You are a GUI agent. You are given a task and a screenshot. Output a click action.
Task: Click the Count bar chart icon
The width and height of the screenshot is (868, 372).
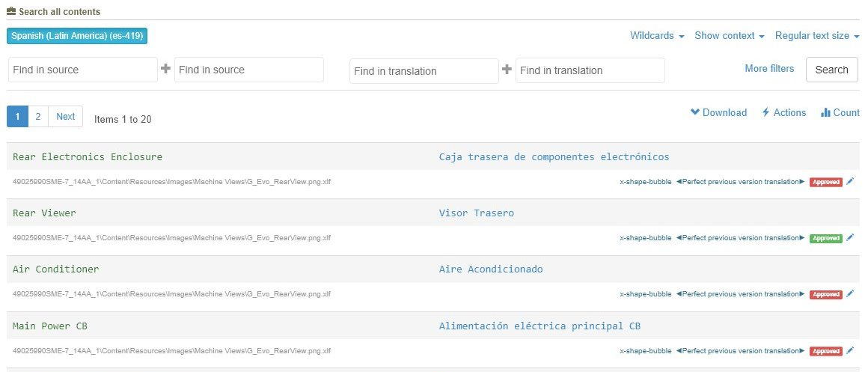(826, 112)
